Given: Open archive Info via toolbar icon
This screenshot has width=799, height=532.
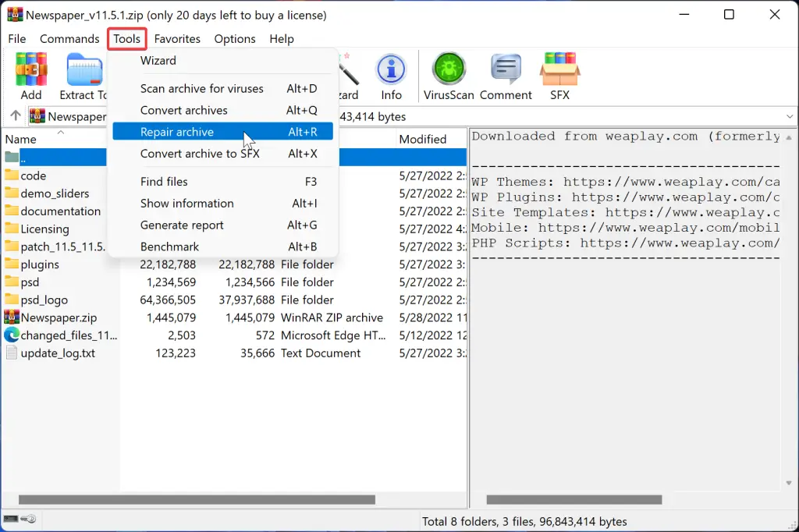Looking at the screenshot, I should pos(391,74).
